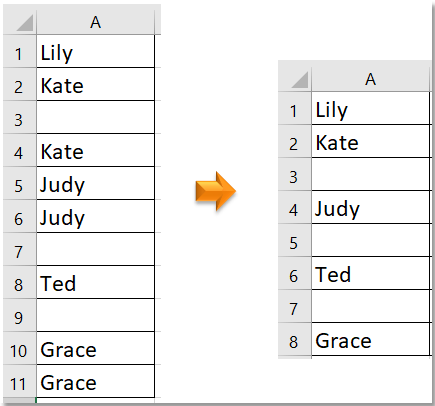This screenshot has width=435, height=406.
Task: Click the Judy cell in right sheet
Action: [x=370, y=207]
